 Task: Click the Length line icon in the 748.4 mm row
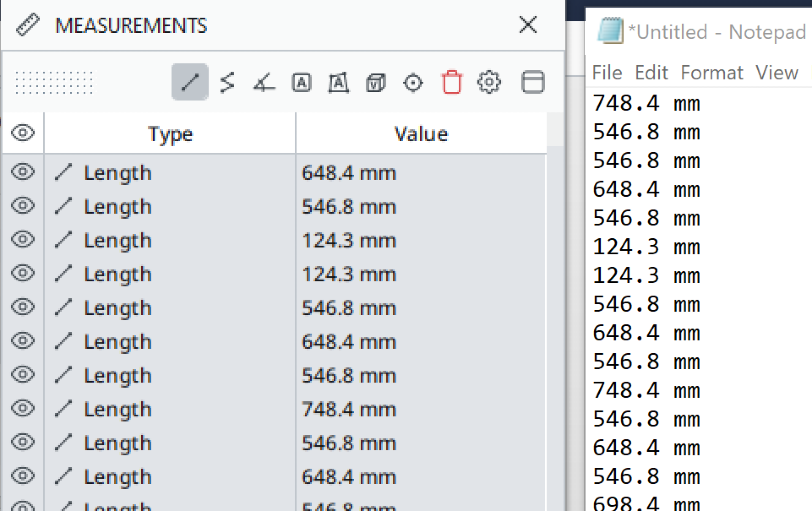(x=63, y=408)
